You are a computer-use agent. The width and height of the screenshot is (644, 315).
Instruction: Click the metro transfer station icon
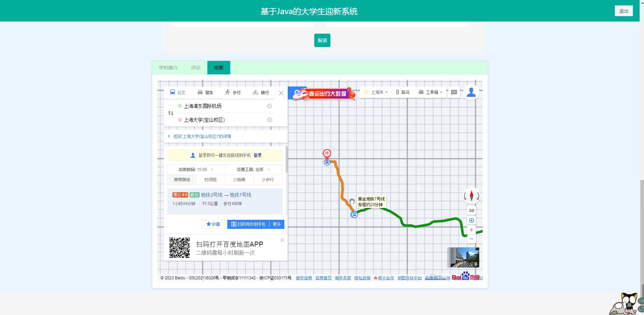tap(354, 214)
